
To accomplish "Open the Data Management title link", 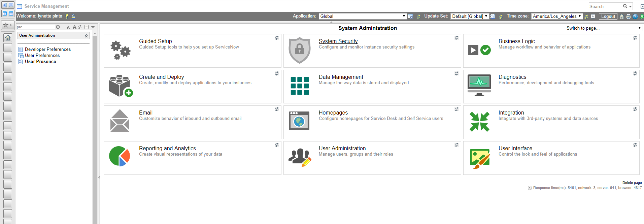I will (341, 77).
